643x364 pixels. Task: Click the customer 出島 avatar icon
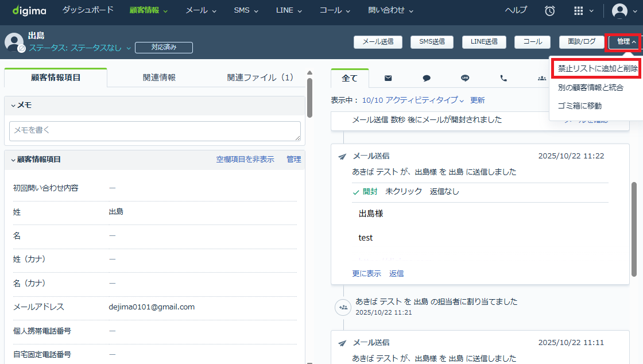tap(14, 42)
